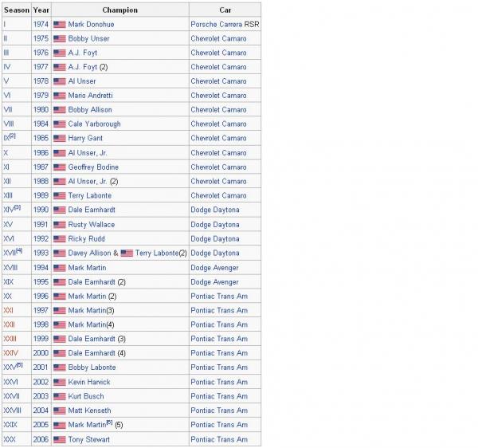Open the Porsche Carrera car link
The image size is (478, 448).
(217, 25)
